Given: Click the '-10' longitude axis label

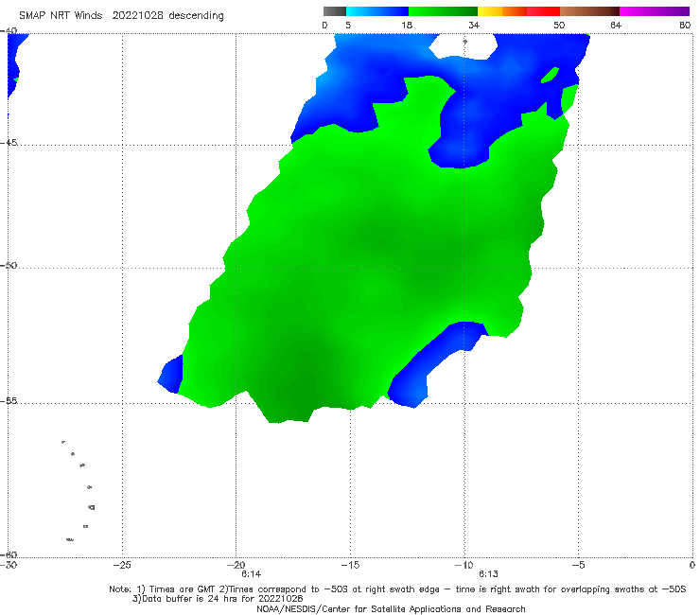Looking at the screenshot, I should (x=464, y=565).
